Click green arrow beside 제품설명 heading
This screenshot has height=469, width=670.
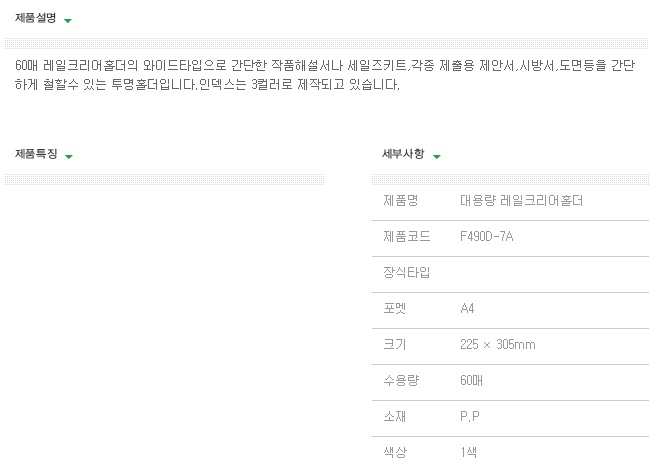click(x=68, y=21)
